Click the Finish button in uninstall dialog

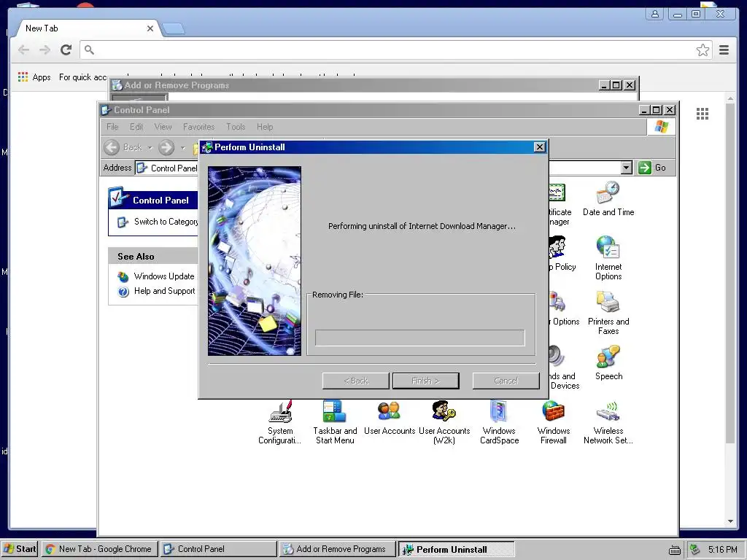pos(425,381)
